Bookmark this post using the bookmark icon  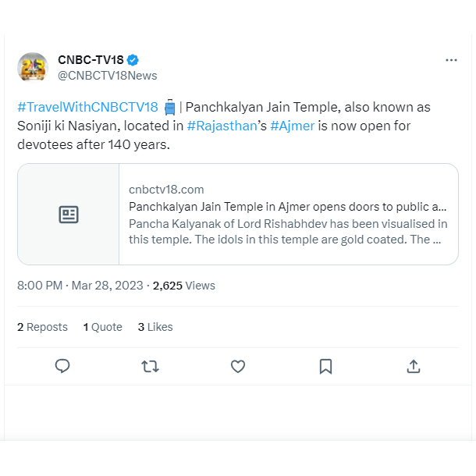pyautogui.click(x=325, y=367)
